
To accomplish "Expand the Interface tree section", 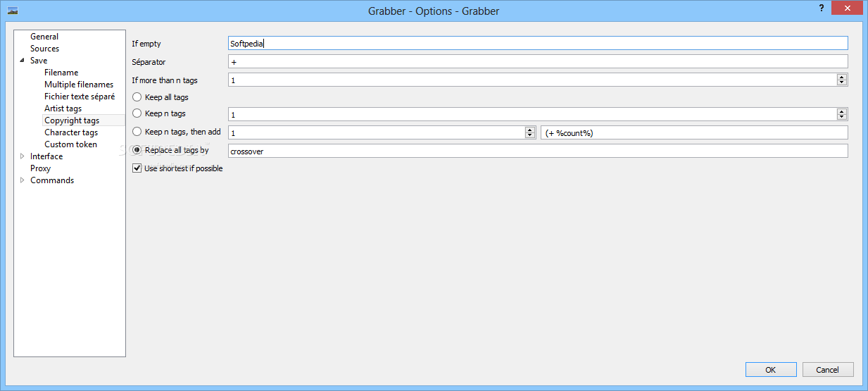I will coord(23,156).
